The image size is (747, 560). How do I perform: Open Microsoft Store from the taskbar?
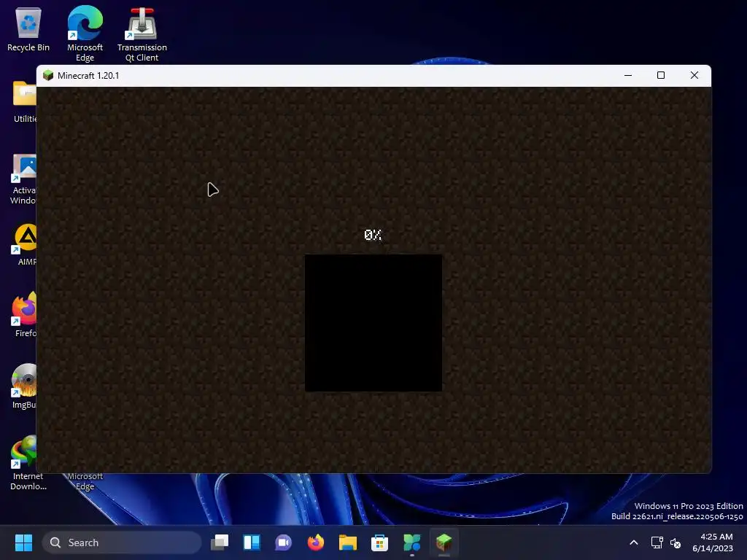[x=379, y=542]
